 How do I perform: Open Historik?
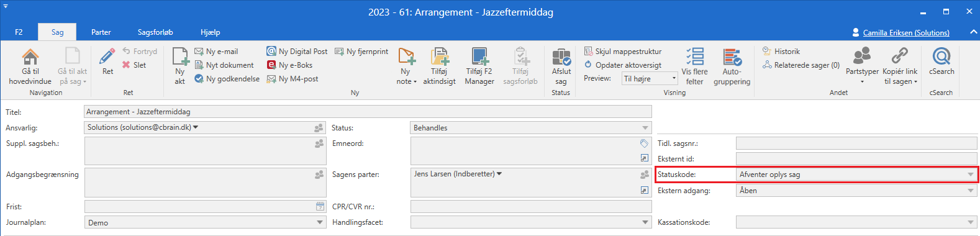[781, 52]
